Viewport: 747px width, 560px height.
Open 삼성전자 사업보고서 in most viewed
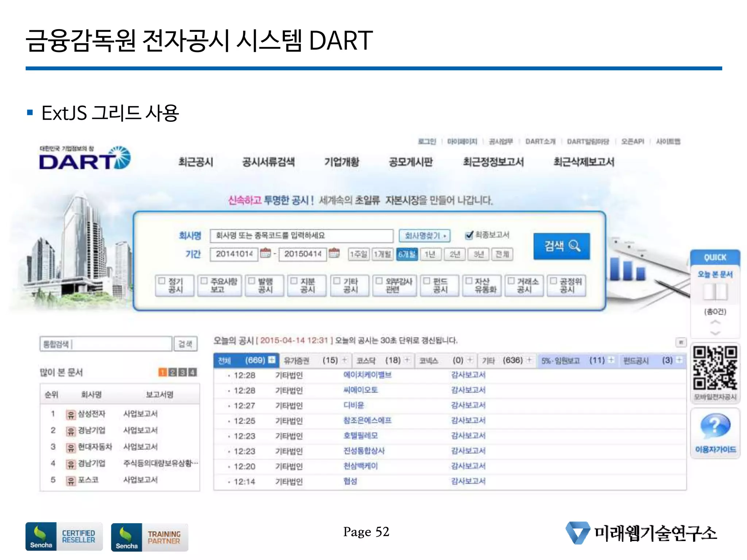[x=140, y=414]
